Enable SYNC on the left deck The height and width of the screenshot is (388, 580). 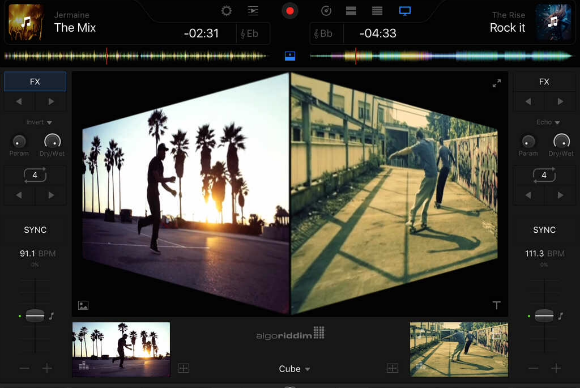tap(35, 230)
